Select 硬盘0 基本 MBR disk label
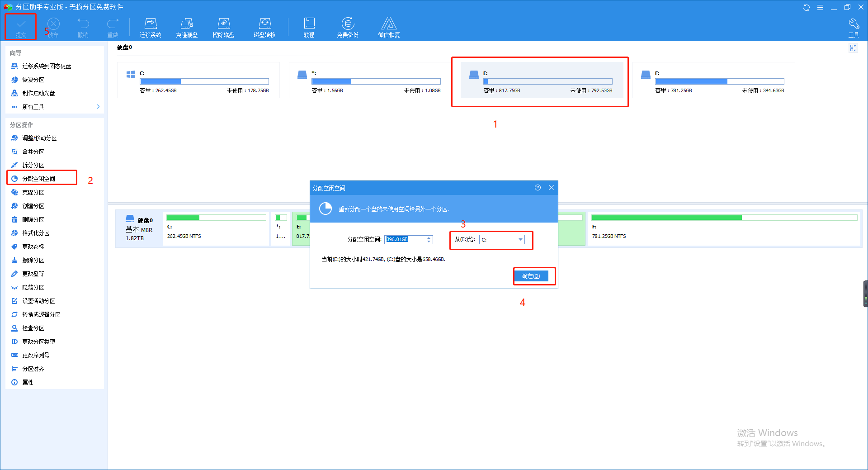This screenshot has width=868, height=470. [139, 228]
